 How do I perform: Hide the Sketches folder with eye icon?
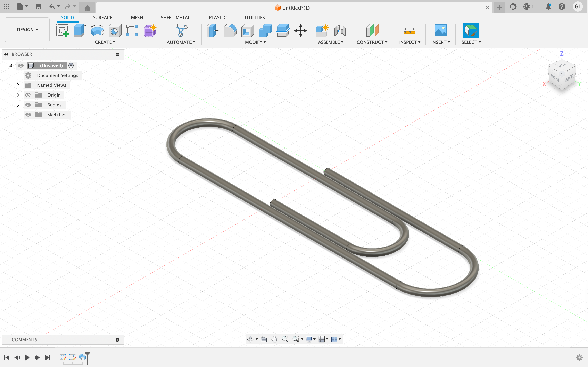[28, 115]
